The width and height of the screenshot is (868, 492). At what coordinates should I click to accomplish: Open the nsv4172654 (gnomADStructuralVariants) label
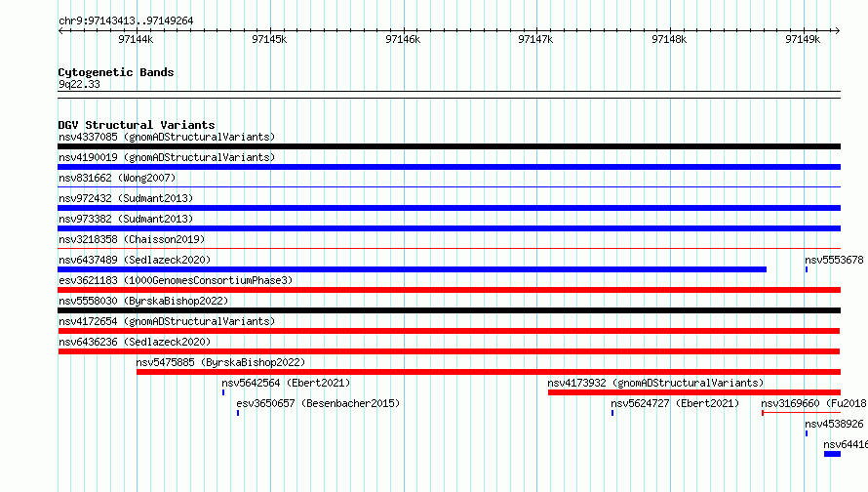click(x=167, y=321)
